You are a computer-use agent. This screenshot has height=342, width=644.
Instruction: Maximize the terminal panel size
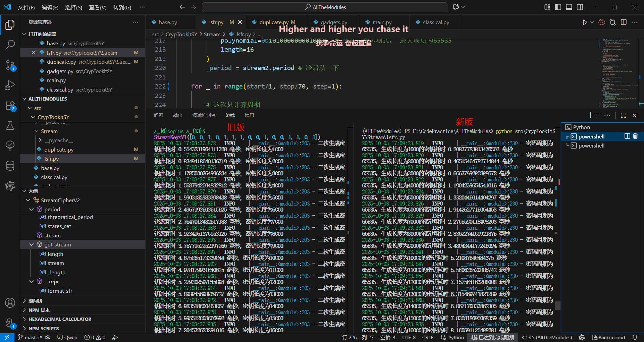coord(623,115)
